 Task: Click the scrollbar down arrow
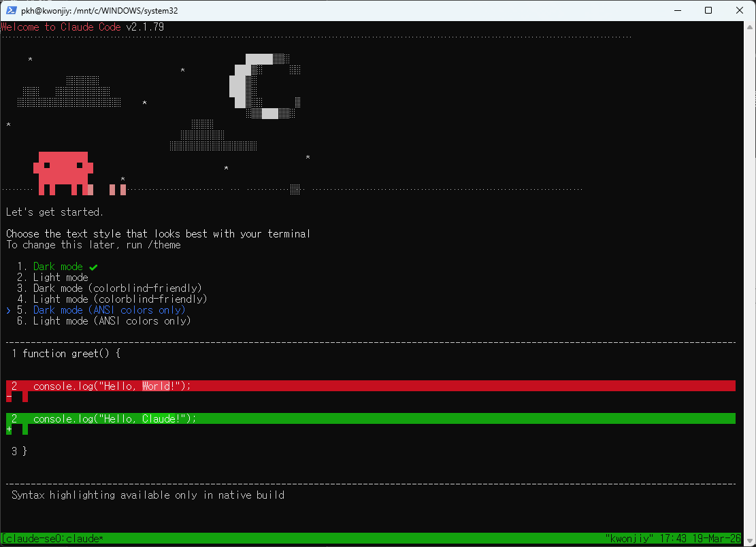click(750, 540)
